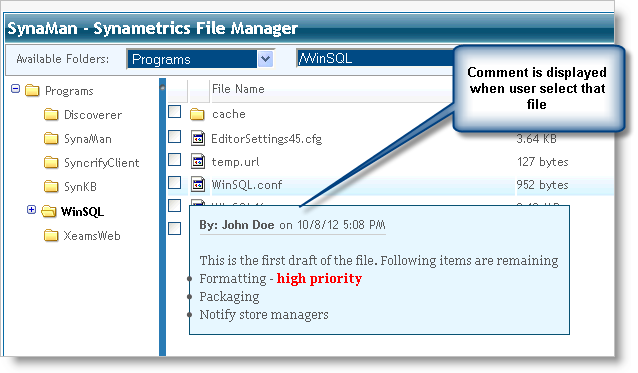This screenshot has width=638, height=373.
Task: Tick the checkbox below WinSQL.conf row
Action: pyautogui.click(x=175, y=205)
